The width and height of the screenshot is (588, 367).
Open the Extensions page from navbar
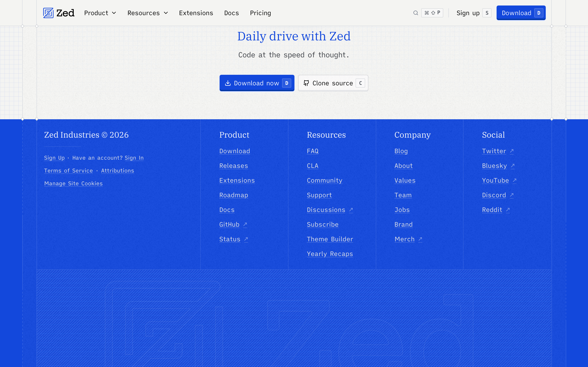(196, 13)
